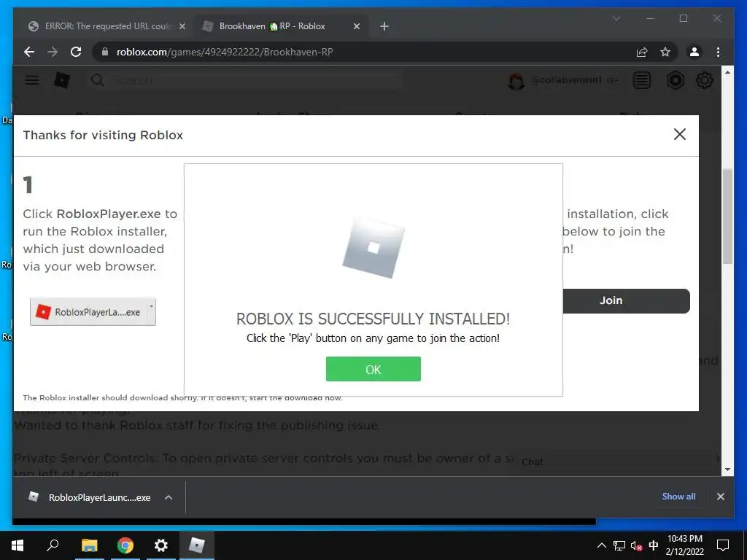Share this page icon
Screen dimensions: 747x560
tap(642, 52)
